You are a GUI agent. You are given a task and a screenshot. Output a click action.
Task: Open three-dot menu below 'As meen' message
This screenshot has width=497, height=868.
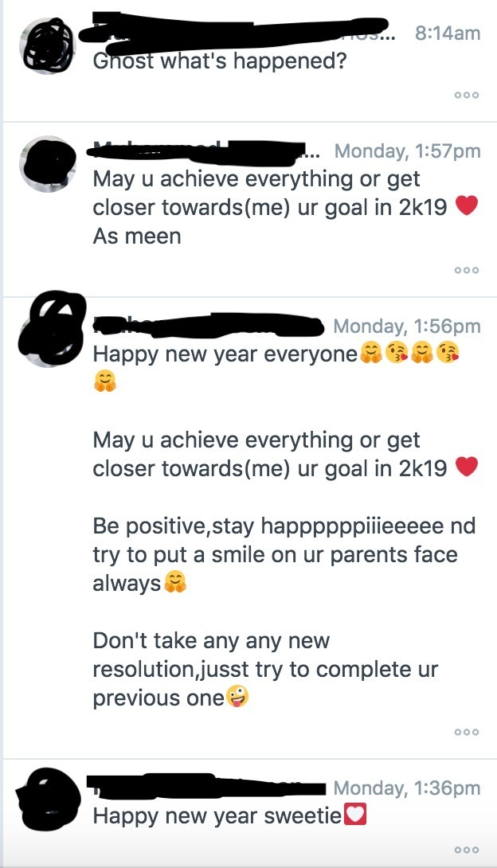(467, 270)
